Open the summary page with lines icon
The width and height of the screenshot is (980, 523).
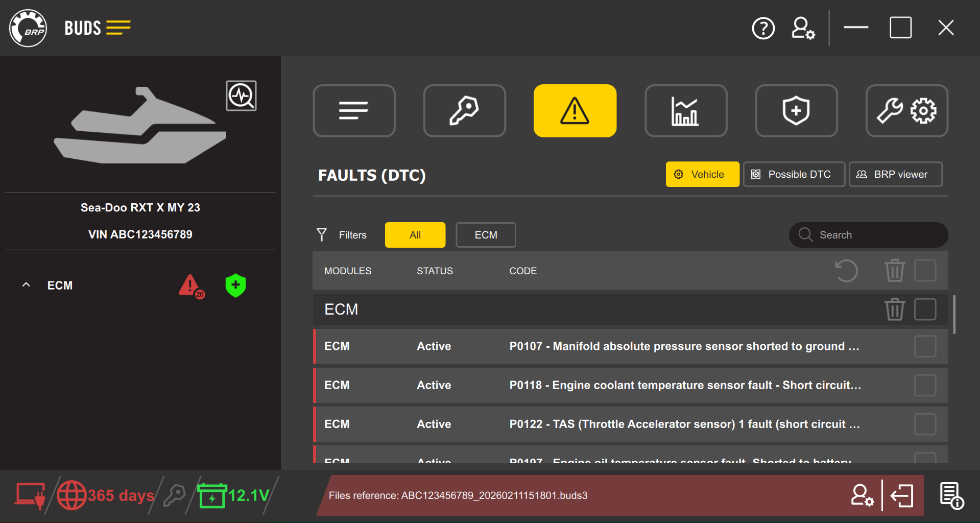click(354, 111)
